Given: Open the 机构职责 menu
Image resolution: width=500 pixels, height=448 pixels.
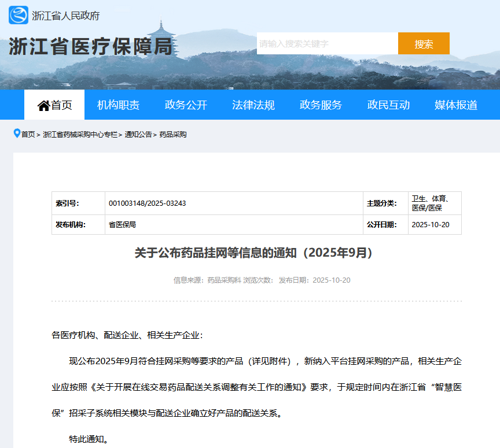Looking at the screenshot, I should coord(118,105).
